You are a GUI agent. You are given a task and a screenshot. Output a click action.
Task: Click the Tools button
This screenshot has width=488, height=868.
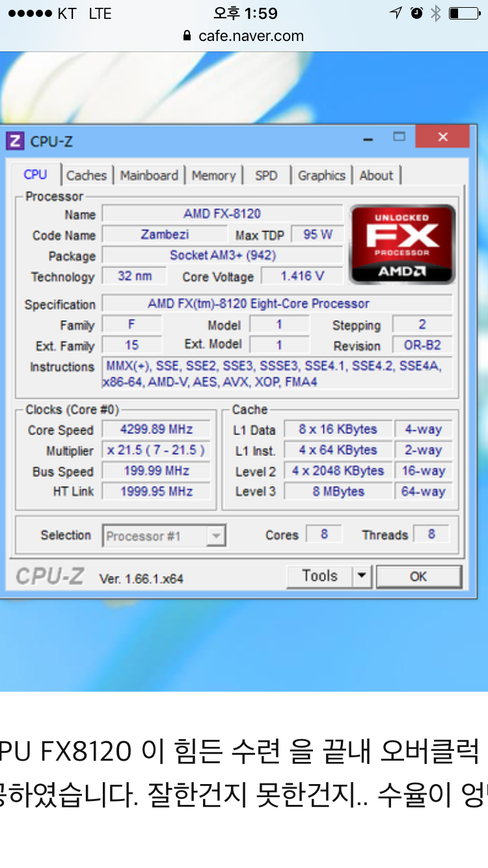tap(319, 576)
